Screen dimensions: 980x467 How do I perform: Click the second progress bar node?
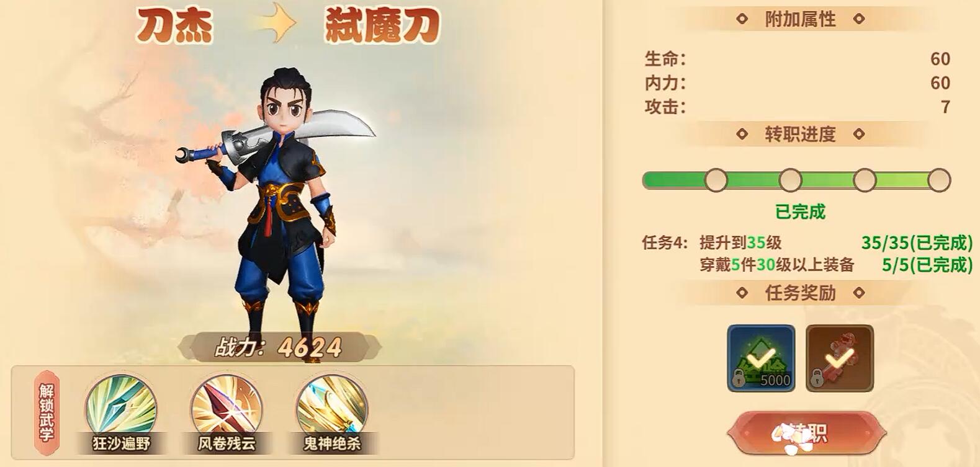(790, 180)
